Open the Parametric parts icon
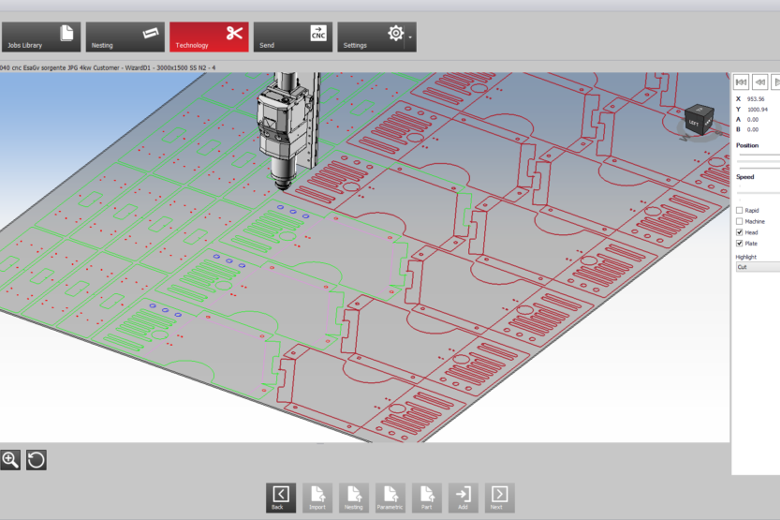 (389, 497)
